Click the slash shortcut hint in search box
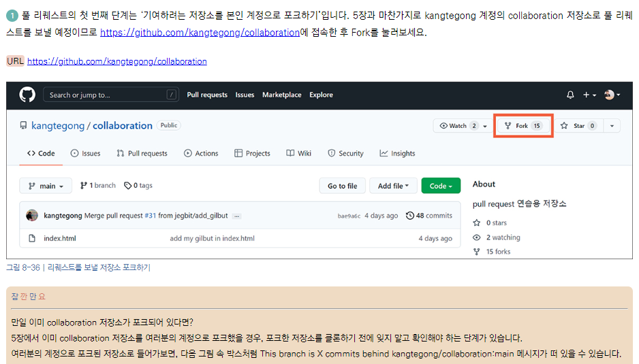The image size is (639, 364). pos(172,95)
